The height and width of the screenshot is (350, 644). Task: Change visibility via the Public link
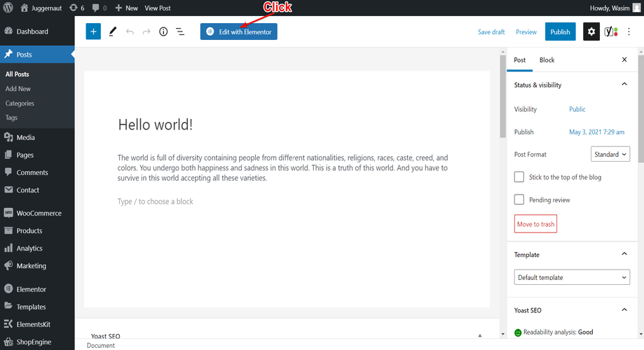click(577, 109)
